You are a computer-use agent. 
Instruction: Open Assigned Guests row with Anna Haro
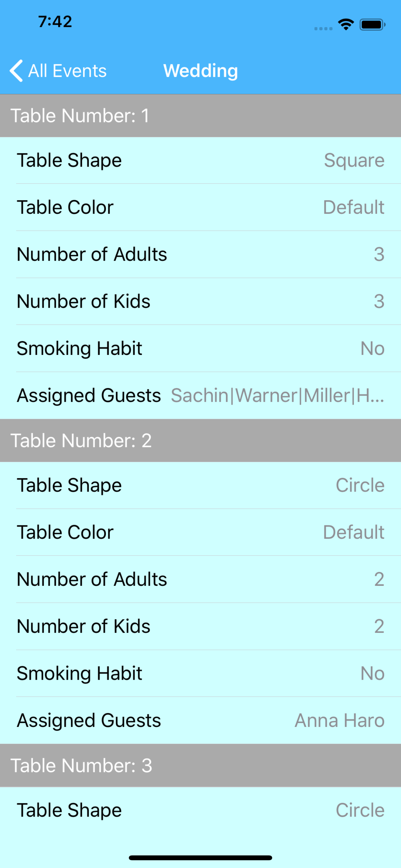tap(200, 721)
